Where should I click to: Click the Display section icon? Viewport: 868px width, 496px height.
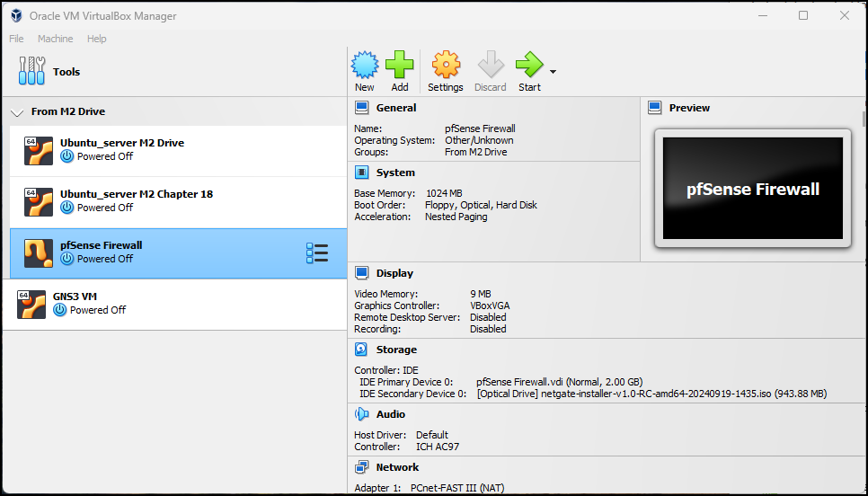[361, 273]
